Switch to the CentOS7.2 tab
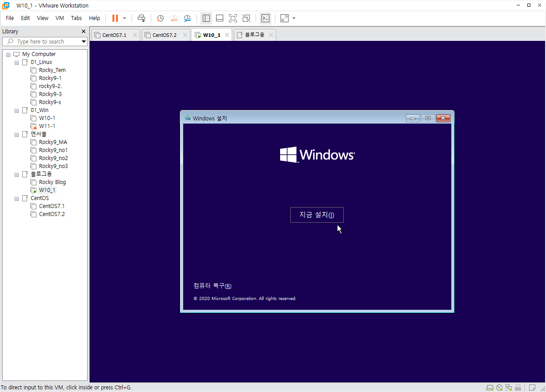Screen dimensions: 546x392 (165, 35)
